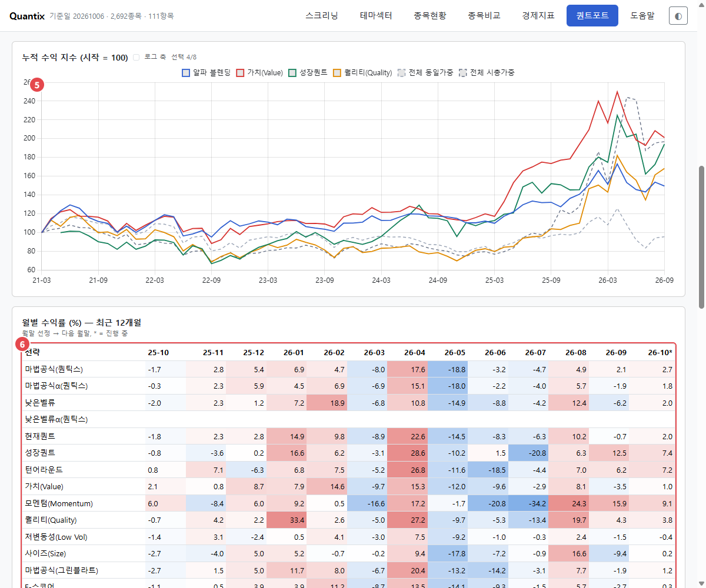Click the 22.6 cell in 현재퀀트 row

tap(408, 436)
